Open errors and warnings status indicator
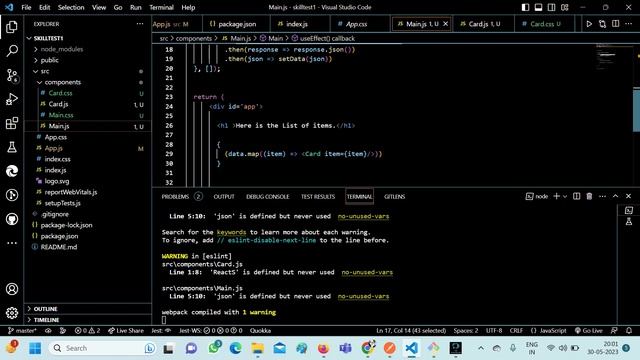 [87, 331]
